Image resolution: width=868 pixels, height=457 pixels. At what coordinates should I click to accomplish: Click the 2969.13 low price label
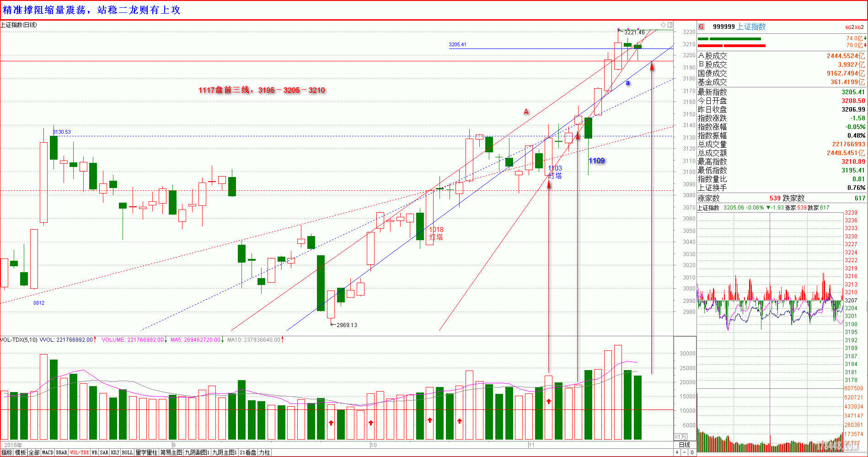point(347,325)
